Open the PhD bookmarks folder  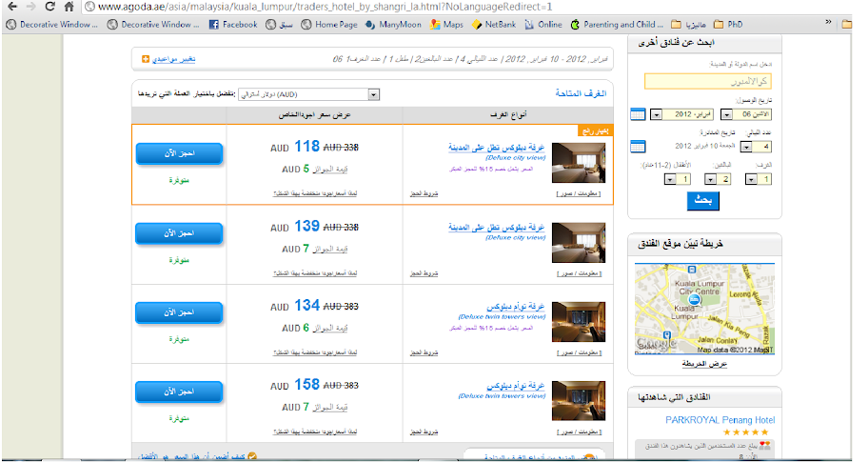728,25
